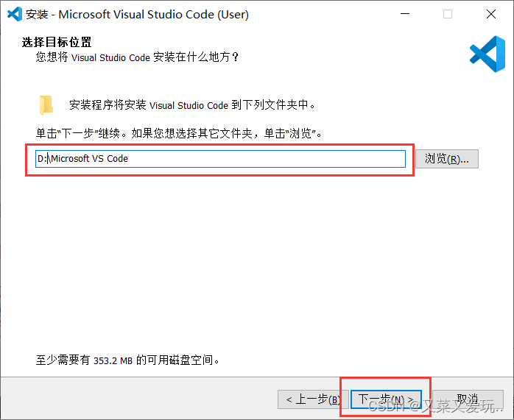Click the 您想将 Visual Studio Code 安装在什么地方 text
The image size is (514, 420).
tap(138, 57)
